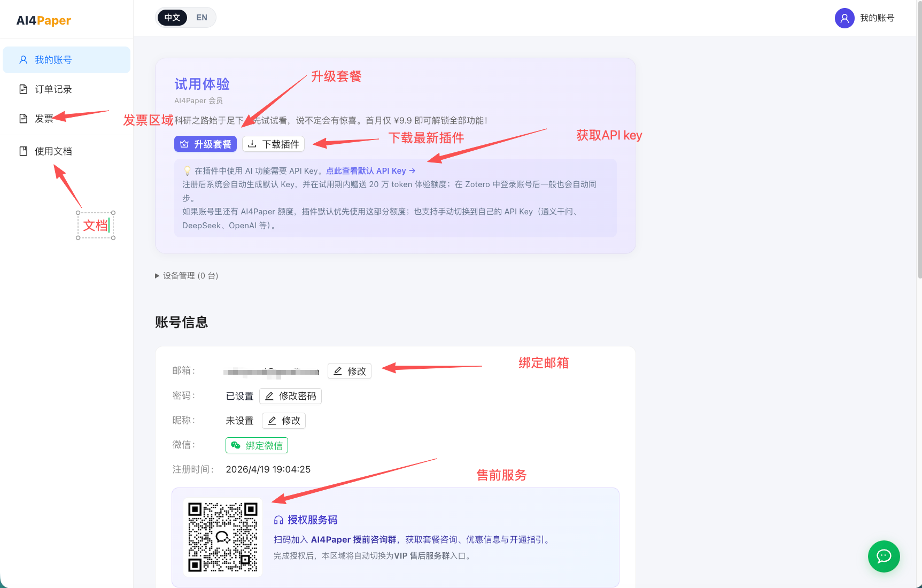Screen dimensions: 922x588
Task: Click the WeChat icon in 绑定微信
Action: click(x=236, y=445)
